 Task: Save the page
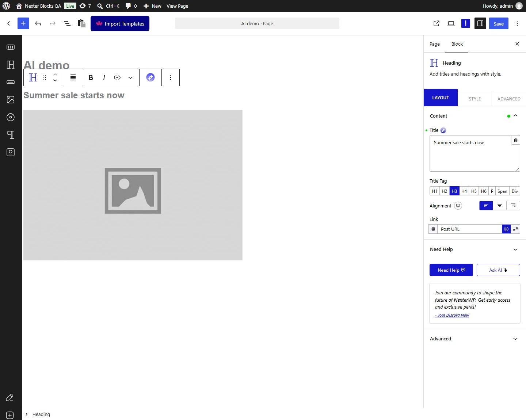click(499, 23)
